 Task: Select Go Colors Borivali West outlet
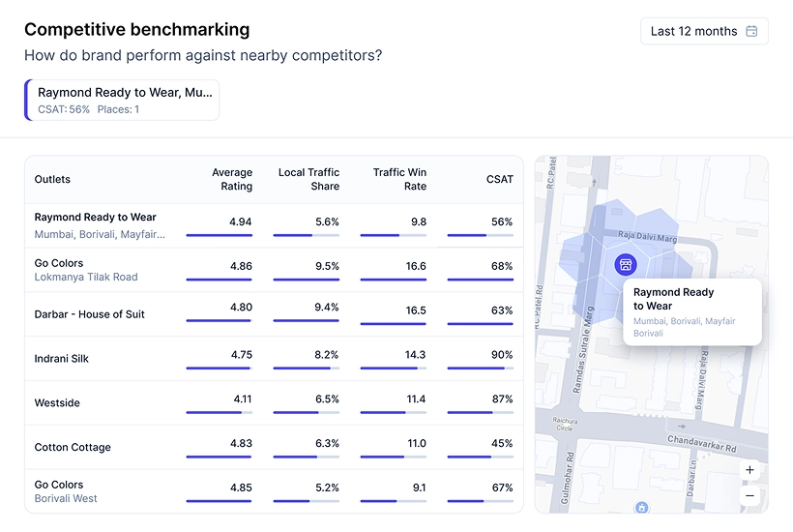tap(66, 491)
